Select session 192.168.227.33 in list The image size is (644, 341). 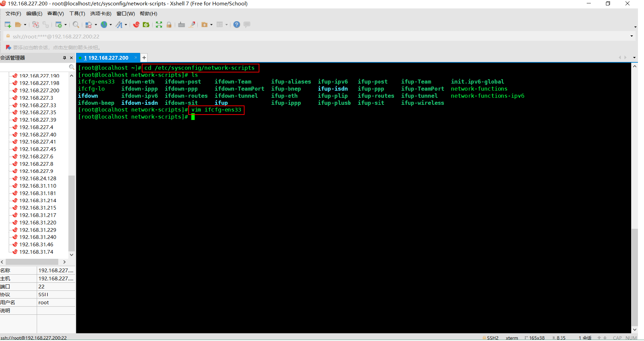point(38,105)
